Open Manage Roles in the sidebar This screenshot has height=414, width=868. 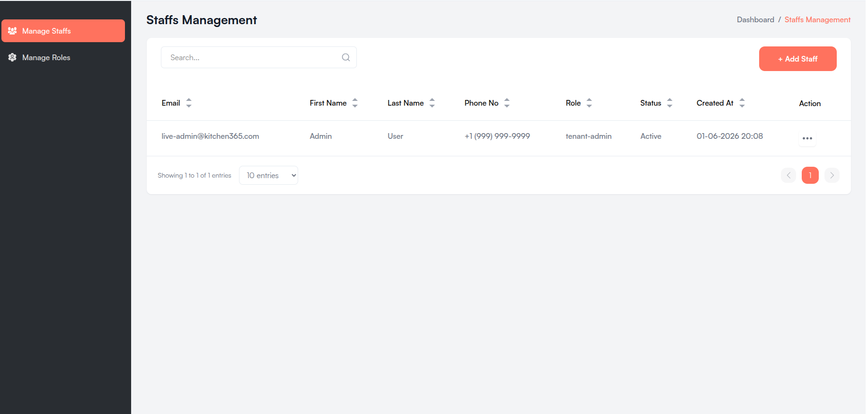pos(63,57)
